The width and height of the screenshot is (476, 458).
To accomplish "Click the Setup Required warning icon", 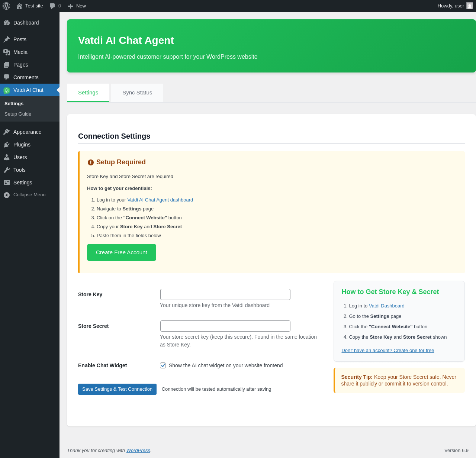I will pyautogui.click(x=91, y=162).
